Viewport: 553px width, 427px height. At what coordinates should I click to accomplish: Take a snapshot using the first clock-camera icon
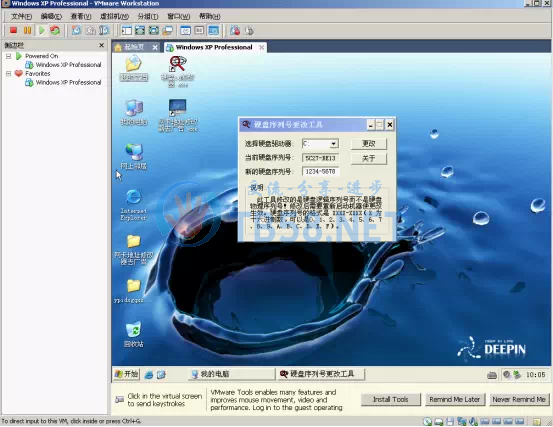[x=76, y=30]
